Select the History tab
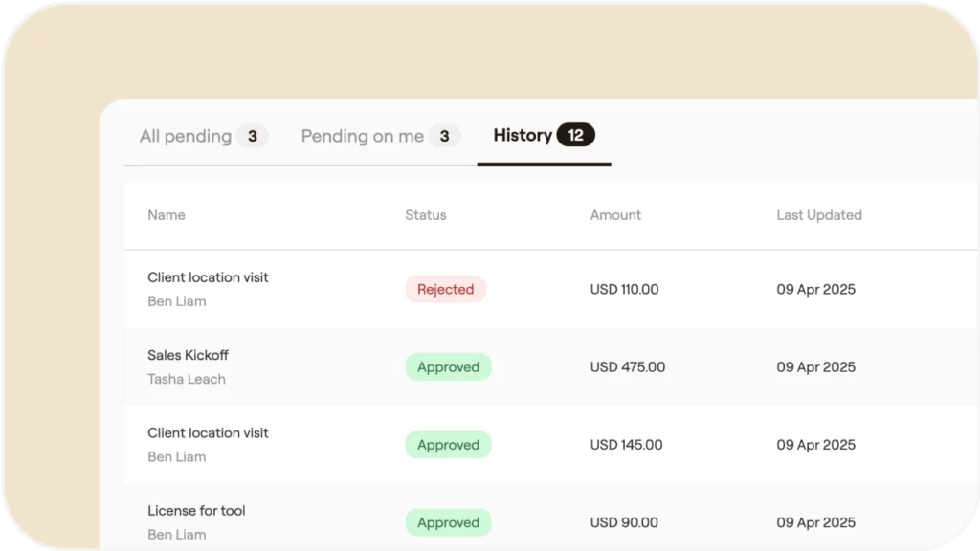Image resolution: width=980 pixels, height=551 pixels. pos(544,135)
